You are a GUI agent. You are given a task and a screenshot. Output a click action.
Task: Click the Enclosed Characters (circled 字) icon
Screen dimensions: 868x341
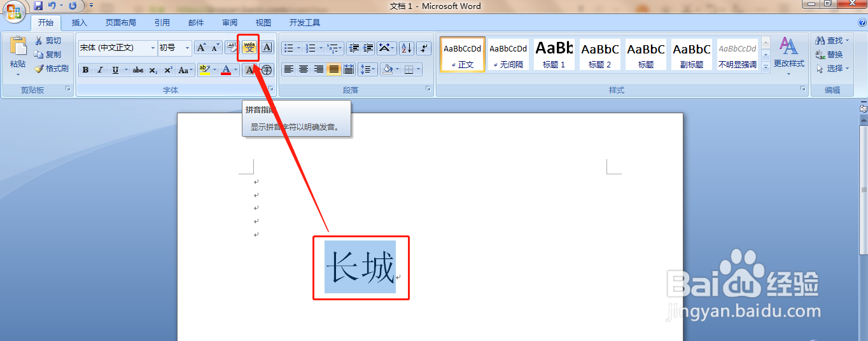267,70
